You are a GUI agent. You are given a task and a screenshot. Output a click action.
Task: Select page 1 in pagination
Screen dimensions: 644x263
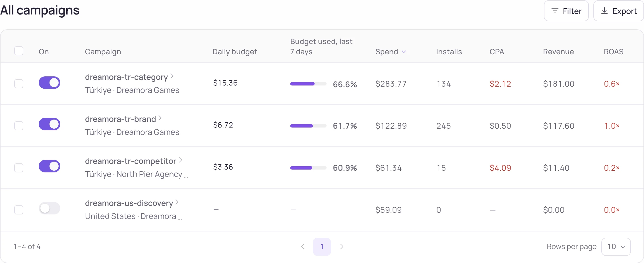pyautogui.click(x=322, y=247)
